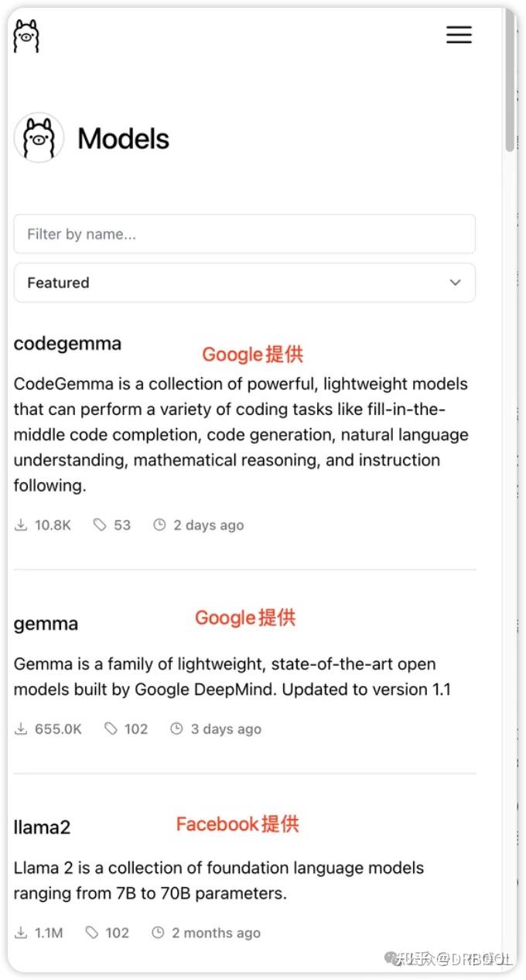Image resolution: width=526 pixels, height=980 pixels.
Task: Focus the Filter by name field
Action: pyautogui.click(x=244, y=234)
